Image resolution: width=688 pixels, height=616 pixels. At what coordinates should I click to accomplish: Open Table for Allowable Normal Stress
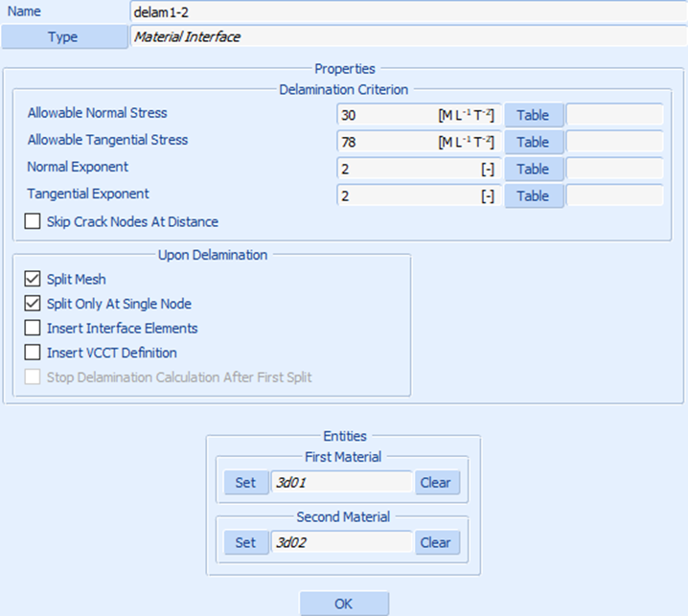533,115
